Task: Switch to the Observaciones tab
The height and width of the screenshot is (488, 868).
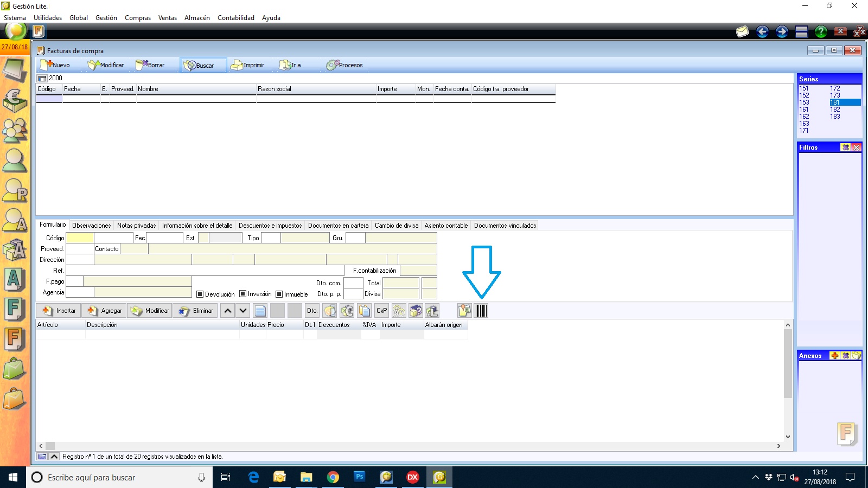Action: click(91, 226)
